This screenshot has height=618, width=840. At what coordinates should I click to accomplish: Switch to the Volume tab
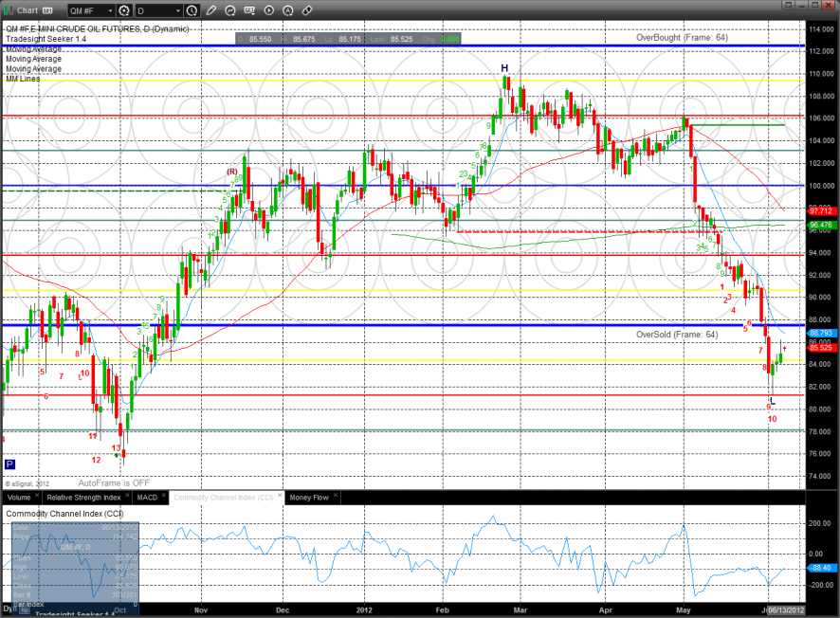tap(18, 497)
